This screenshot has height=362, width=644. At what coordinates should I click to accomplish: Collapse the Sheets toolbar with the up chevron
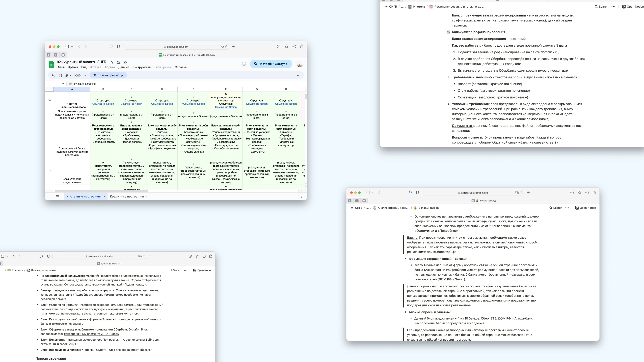pos(298,75)
